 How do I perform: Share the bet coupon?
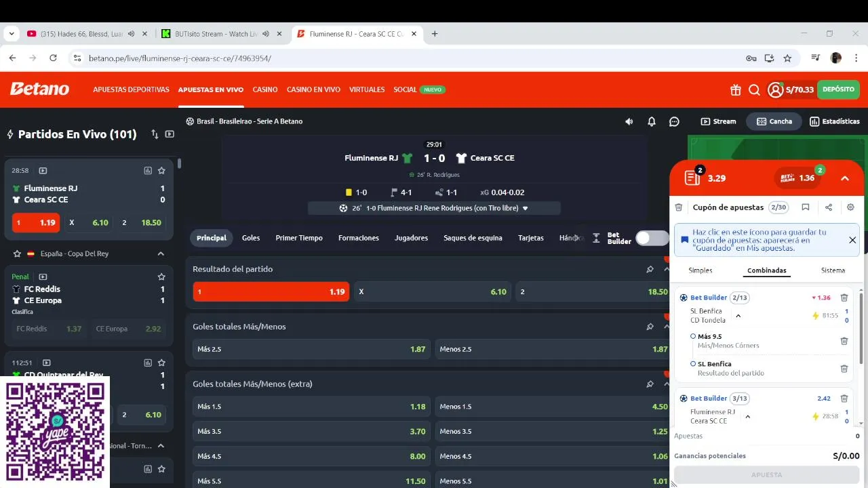[x=829, y=207]
